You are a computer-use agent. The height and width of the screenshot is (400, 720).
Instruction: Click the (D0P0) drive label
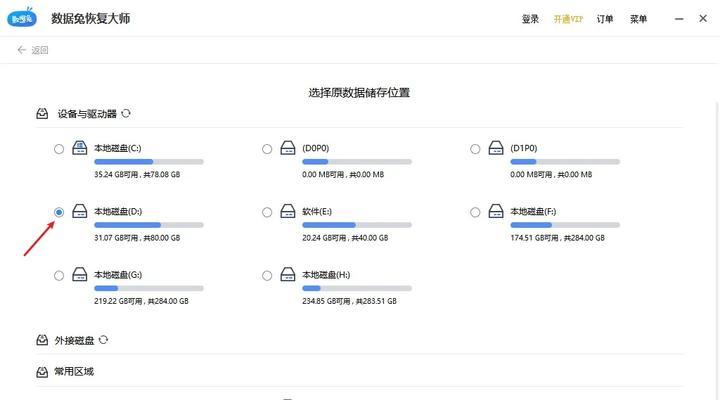[x=315, y=148]
